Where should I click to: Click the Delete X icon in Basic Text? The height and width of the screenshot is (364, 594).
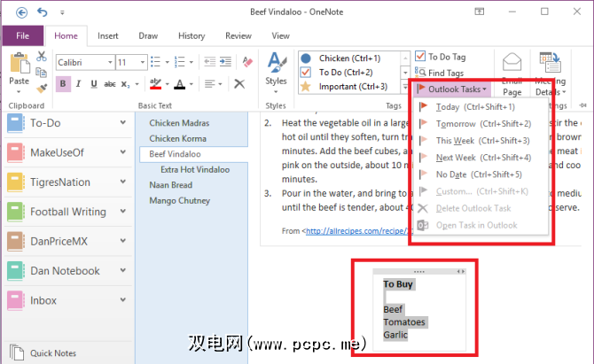point(239,83)
